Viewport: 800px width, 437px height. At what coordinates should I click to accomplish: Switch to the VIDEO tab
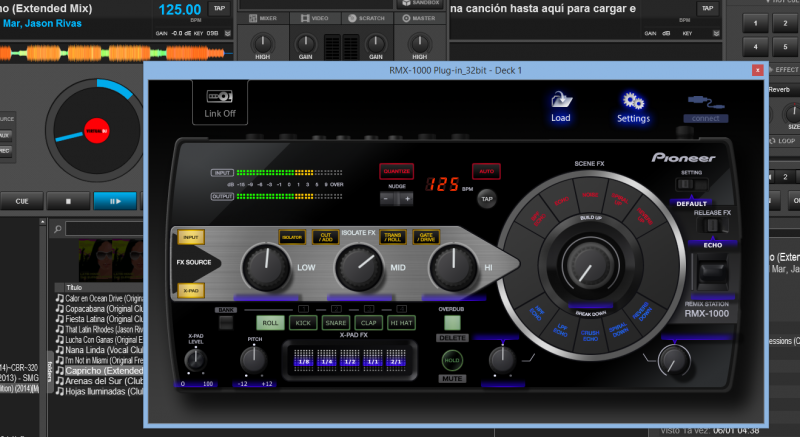[x=314, y=18]
